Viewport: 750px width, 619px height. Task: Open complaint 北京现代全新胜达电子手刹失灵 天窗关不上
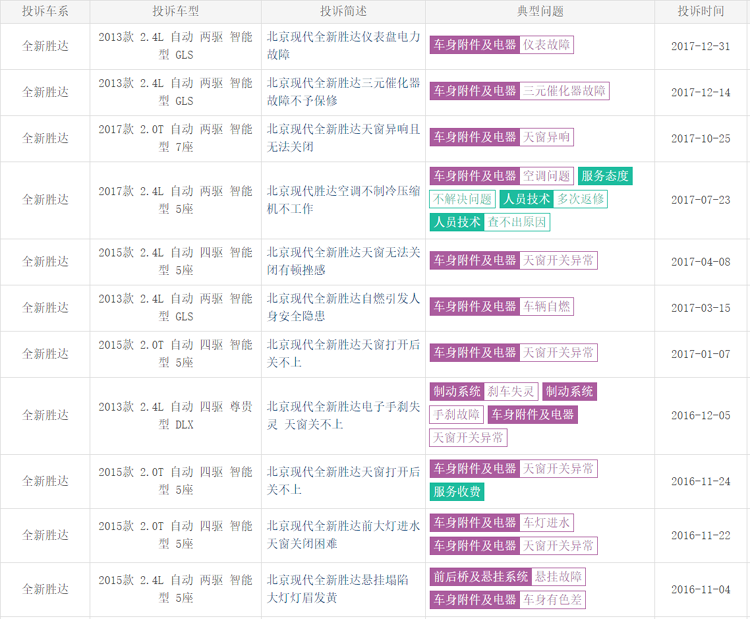343,415
